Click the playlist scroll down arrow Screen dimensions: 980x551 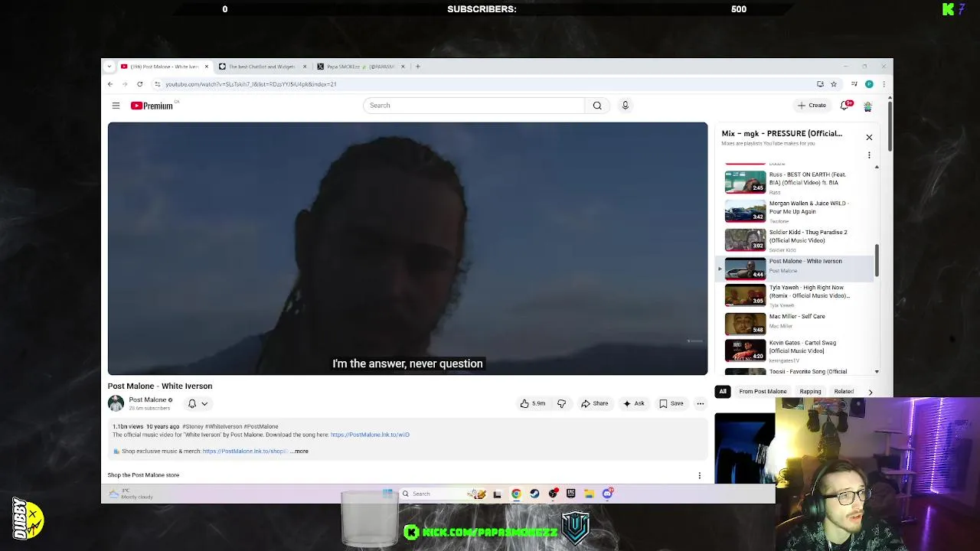[x=877, y=372]
